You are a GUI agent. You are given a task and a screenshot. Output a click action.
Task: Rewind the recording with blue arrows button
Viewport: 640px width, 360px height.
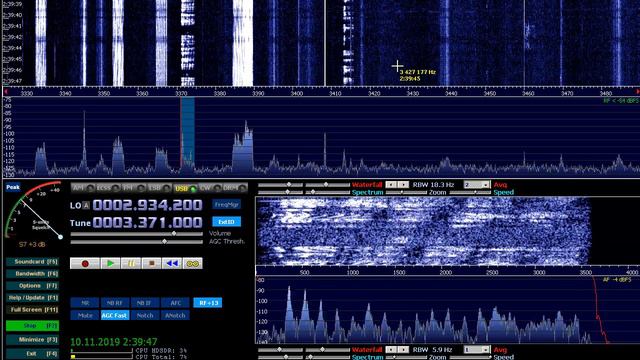(172, 263)
